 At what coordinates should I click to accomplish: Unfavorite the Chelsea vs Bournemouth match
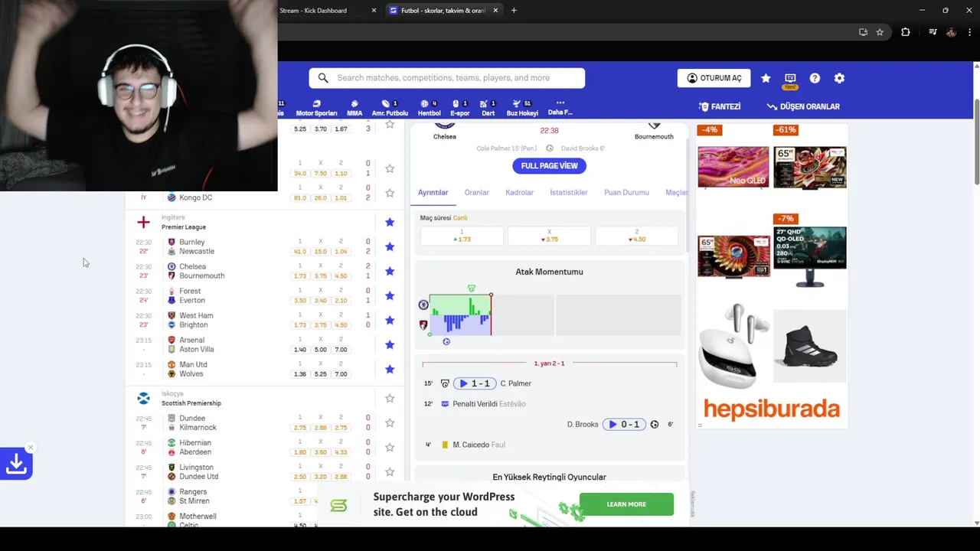pyautogui.click(x=390, y=271)
